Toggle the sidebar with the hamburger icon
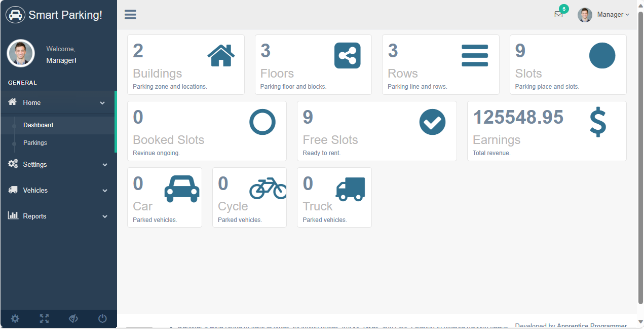This screenshot has height=329, width=644. click(x=130, y=14)
